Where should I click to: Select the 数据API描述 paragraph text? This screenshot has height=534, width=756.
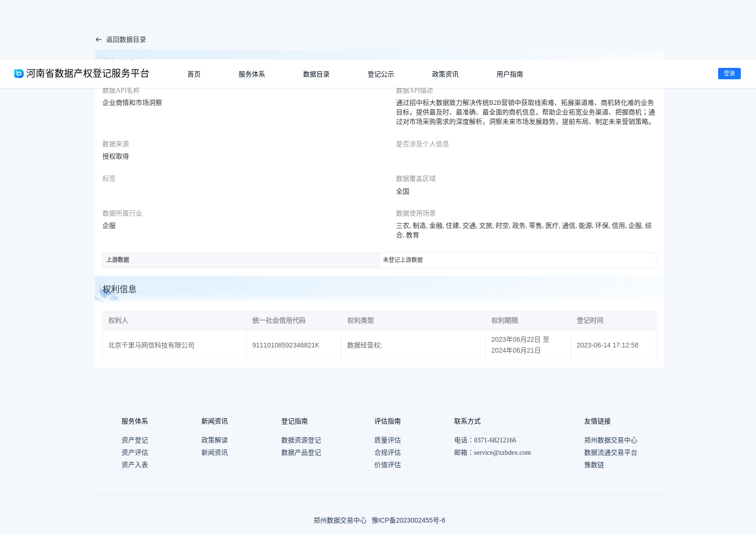pos(526,112)
